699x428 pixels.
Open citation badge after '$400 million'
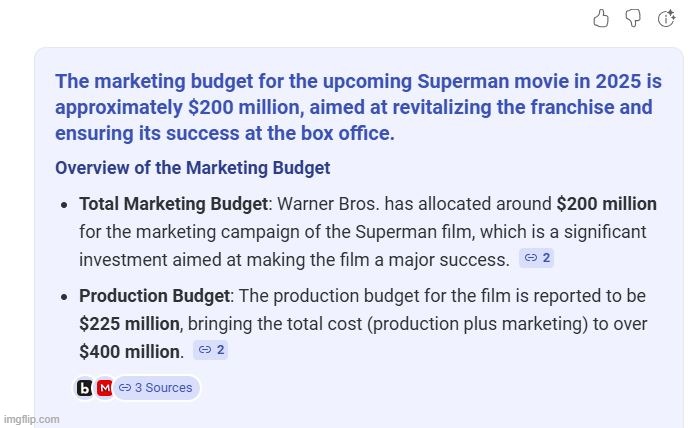[211, 350]
